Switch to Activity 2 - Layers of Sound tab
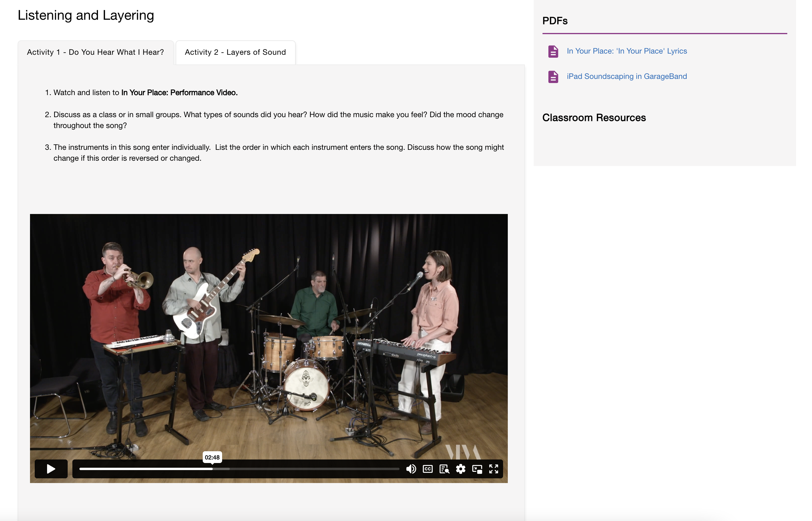This screenshot has height=521, width=812. 235,52
